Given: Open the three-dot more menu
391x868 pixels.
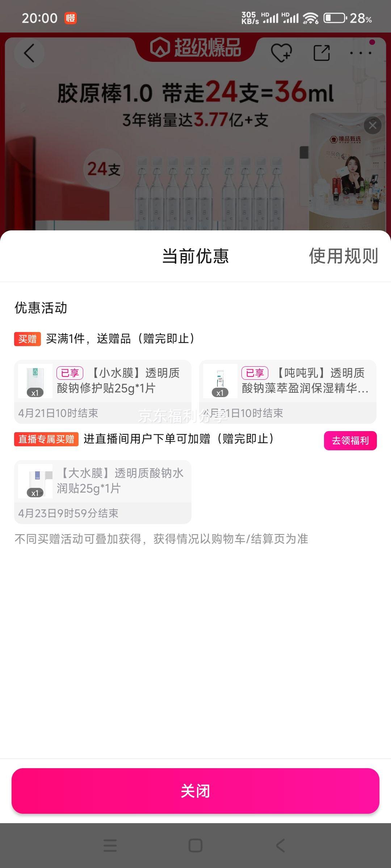Looking at the screenshot, I should 361,53.
